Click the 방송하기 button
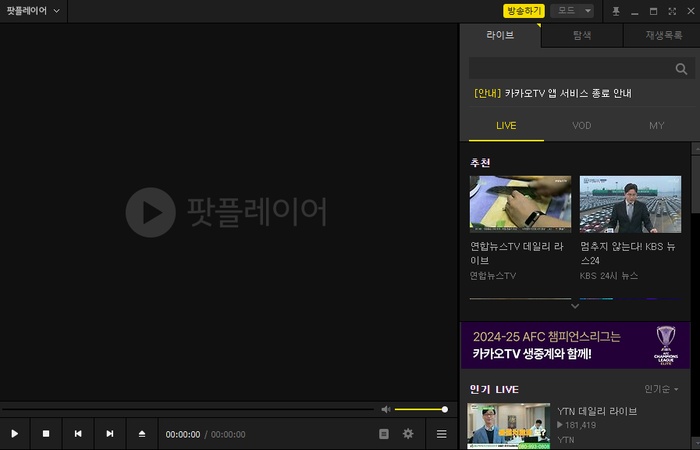 (524, 11)
